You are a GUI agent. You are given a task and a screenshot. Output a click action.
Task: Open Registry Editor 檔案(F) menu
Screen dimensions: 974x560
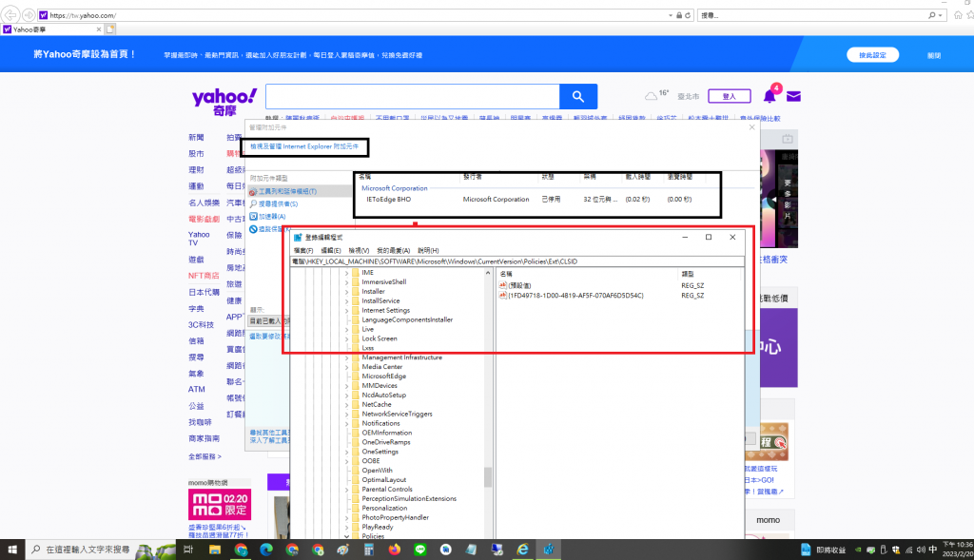pyautogui.click(x=303, y=250)
